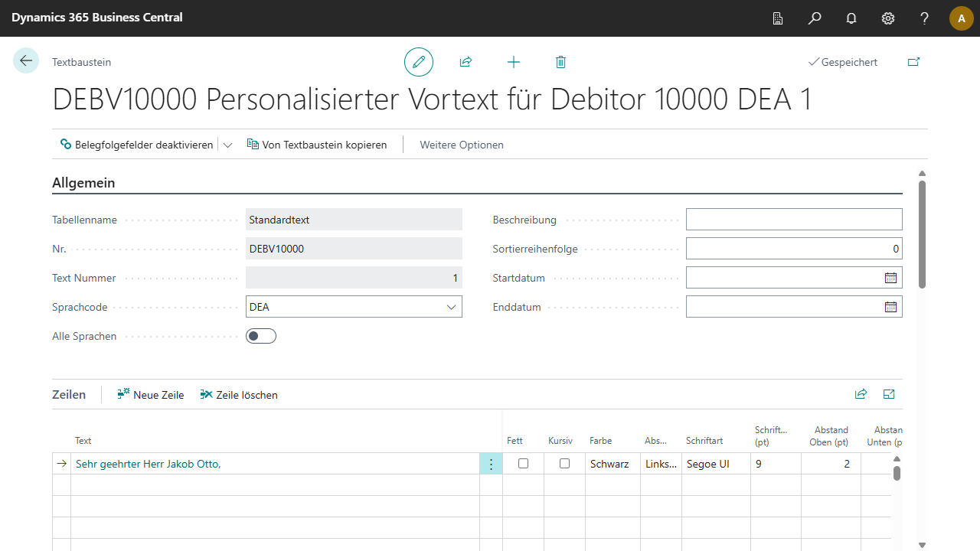
Task: Click the Beschreibung input field
Action: coord(794,220)
